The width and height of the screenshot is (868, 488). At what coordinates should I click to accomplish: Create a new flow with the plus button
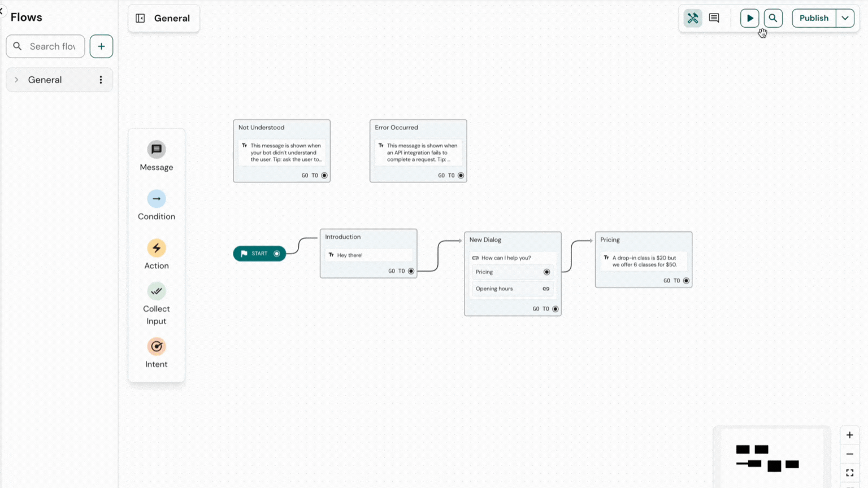(101, 46)
